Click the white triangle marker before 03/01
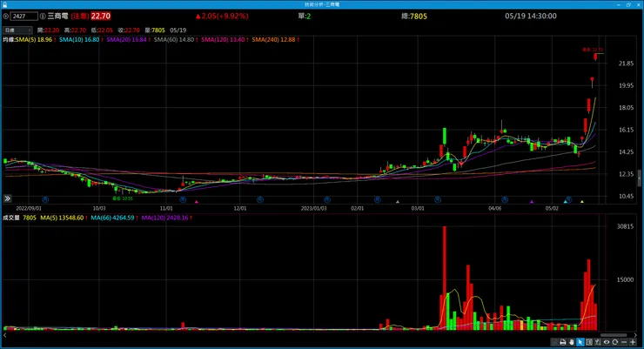This screenshot has height=349, width=644. pos(397,202)
